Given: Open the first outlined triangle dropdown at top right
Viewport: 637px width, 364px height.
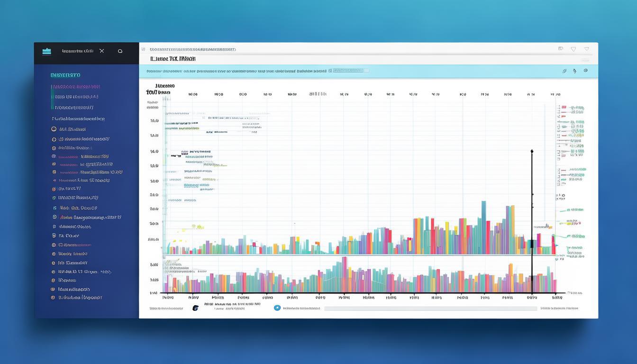Looking at the screenshot, I should pyautogui.click(x=573, y=49).
